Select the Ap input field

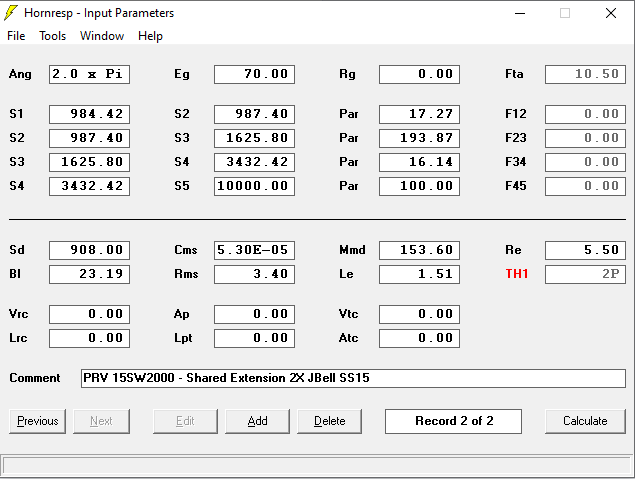coord(254,314)
